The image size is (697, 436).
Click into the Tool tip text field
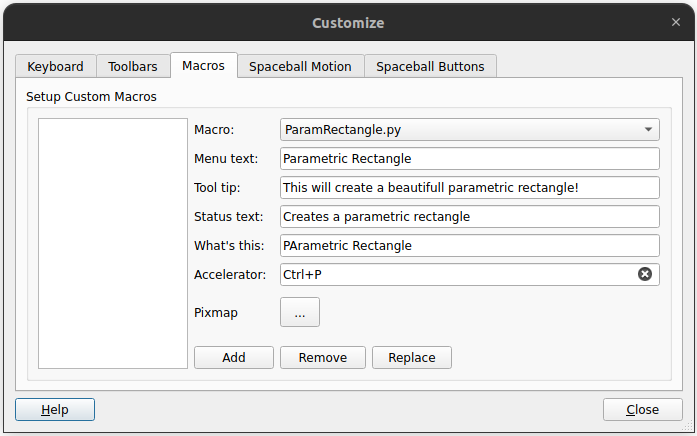[x=469, y=188]
